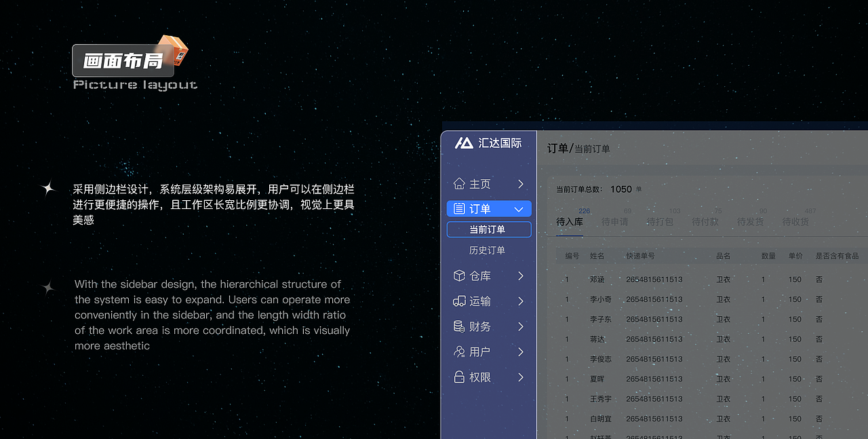Click the 订单 order document icon
The width and height of the screenshot is (868, 439).
click(x=460, y=208)
